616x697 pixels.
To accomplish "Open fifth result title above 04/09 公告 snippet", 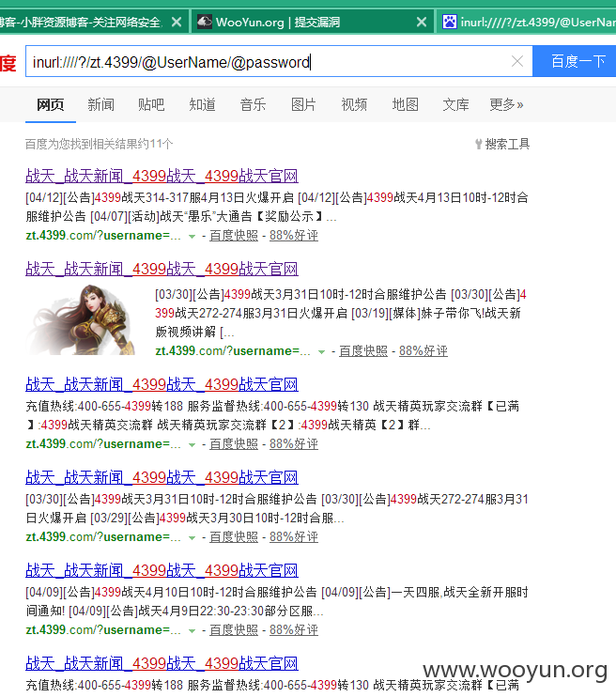I will [x=162, y=570].
